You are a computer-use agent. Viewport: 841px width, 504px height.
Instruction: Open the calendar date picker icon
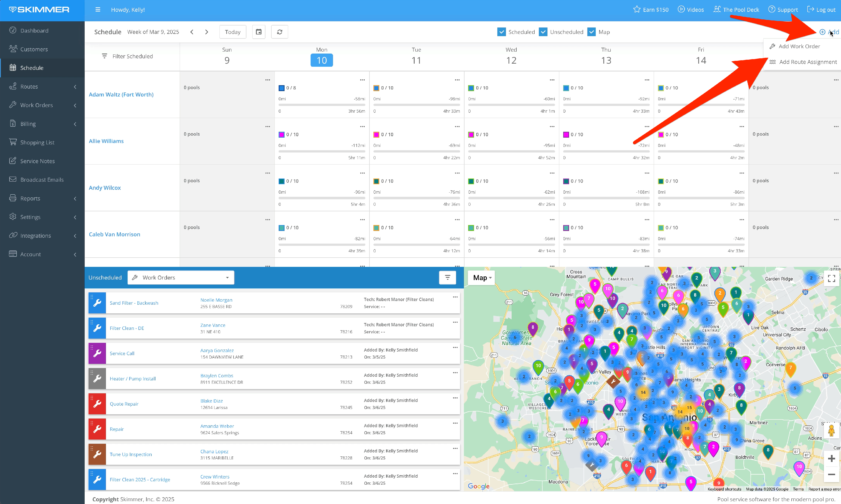(x=258, y=32)
